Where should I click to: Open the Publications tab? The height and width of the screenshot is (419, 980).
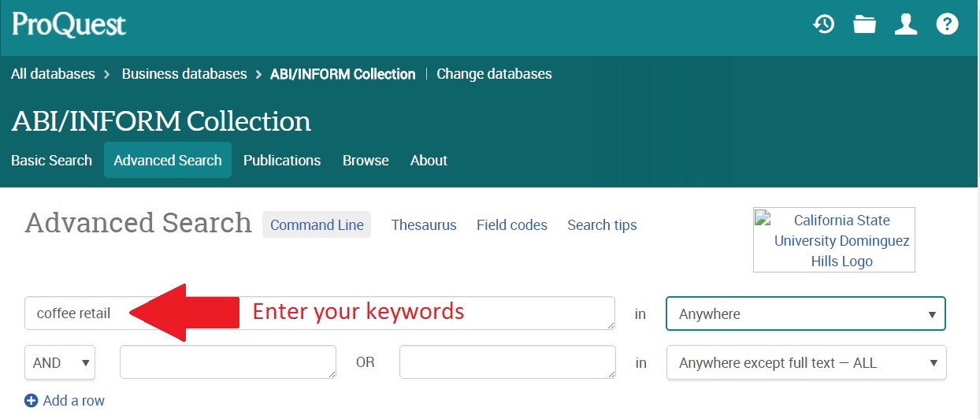coord(282,160)
